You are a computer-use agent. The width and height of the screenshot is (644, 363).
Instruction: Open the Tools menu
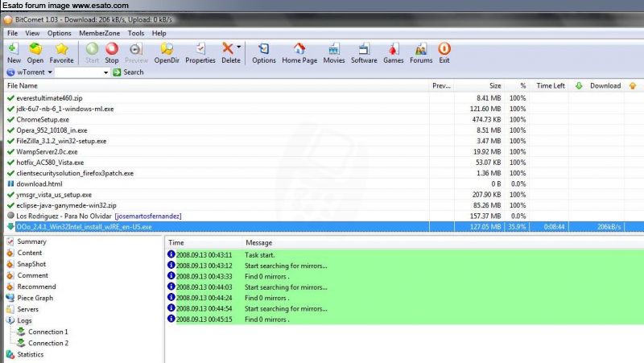136,33
